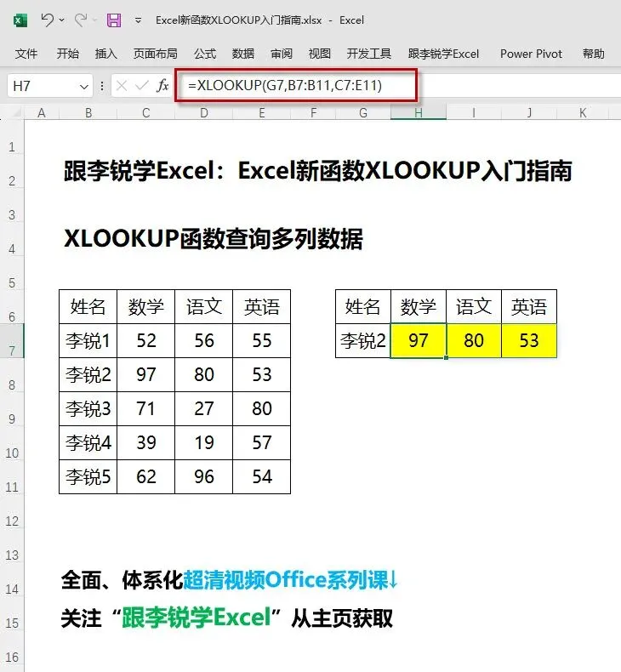This screenshot has width=621, height=672.
Task: Select the 姓名 header in left table
Action: [88, 306]
